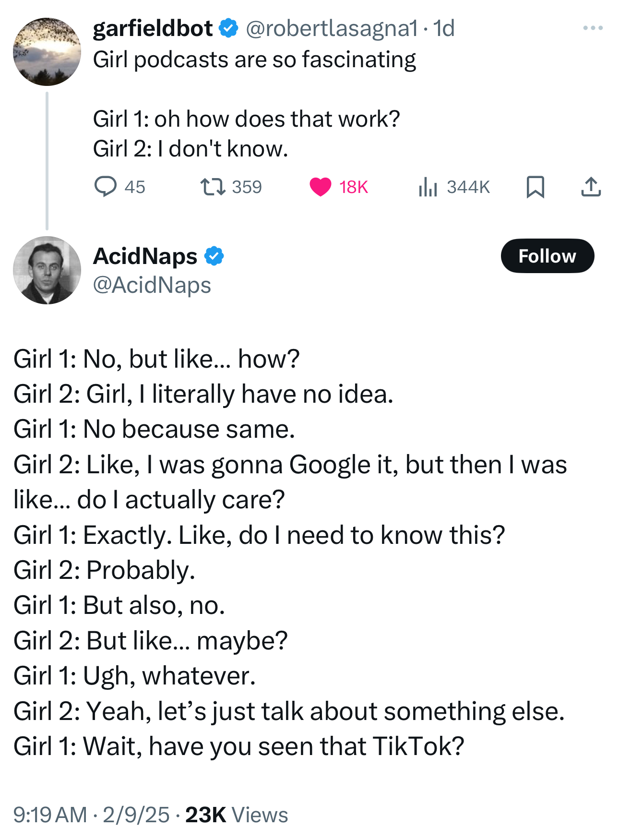Screen dimensions: 619x840
Task: Bookmark the garfieldbot tweet
Action: coord(536,187)
